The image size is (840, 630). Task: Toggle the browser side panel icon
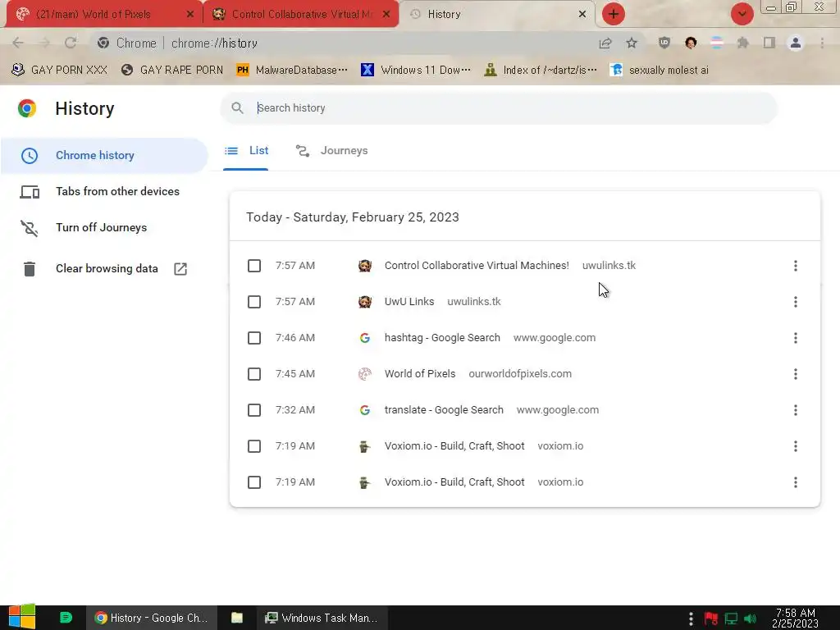click(x=769, y=43)
